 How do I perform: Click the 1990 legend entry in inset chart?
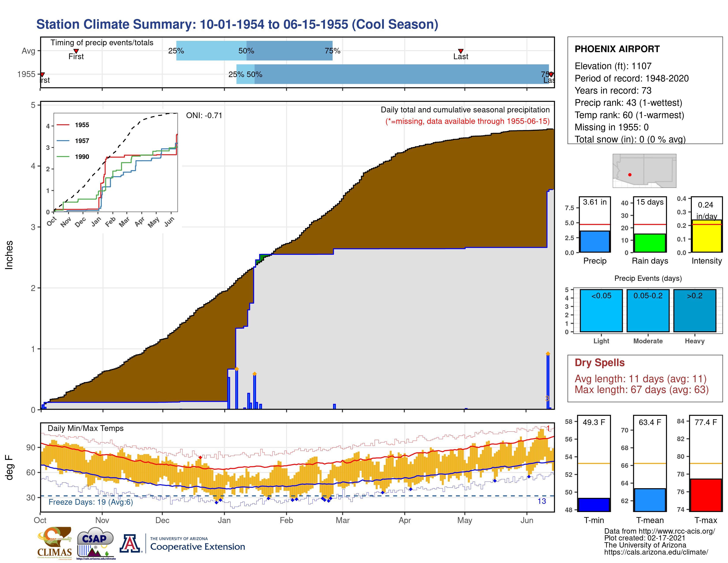(x=73, y=157)
